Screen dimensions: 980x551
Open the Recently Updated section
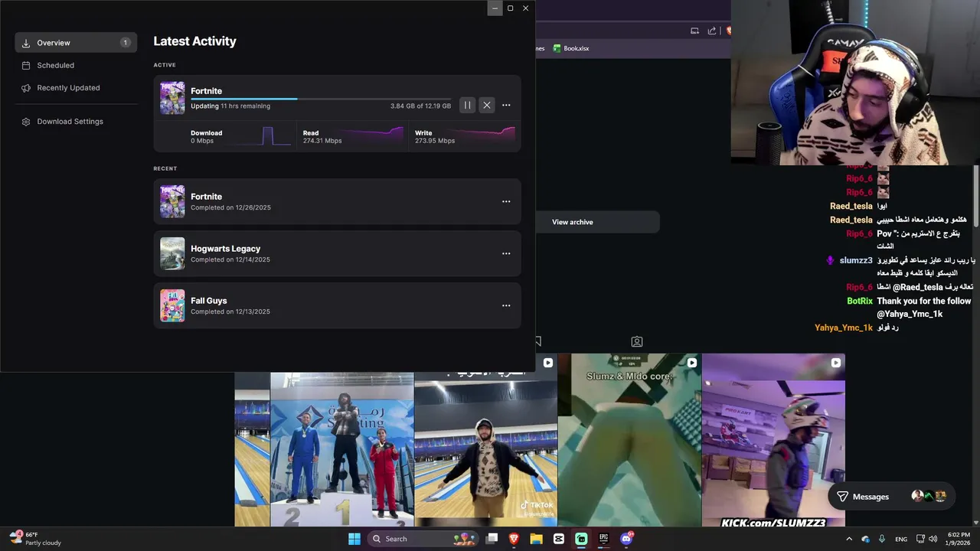(x=76, y=88)
